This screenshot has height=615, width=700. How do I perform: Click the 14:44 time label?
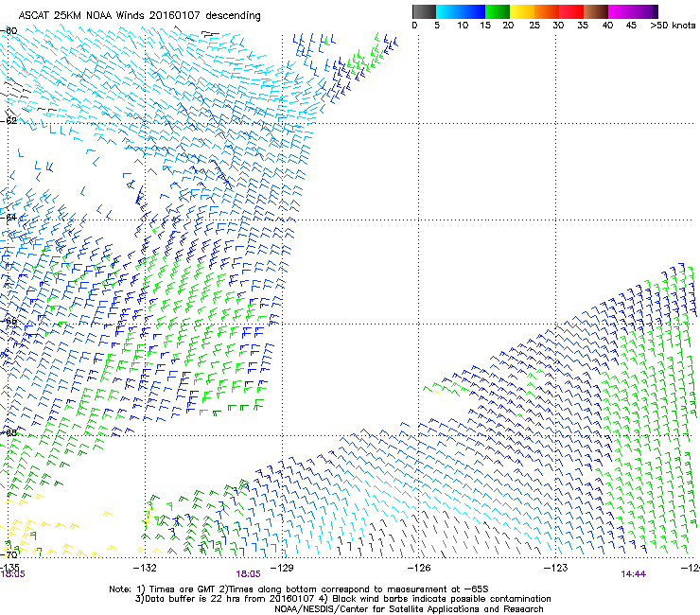tap(633, 574)
